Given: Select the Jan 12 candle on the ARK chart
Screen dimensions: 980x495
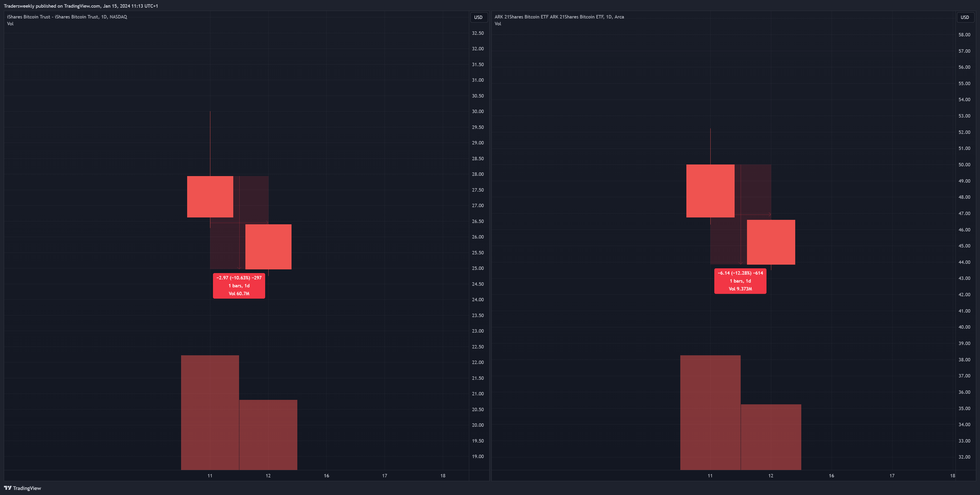Looking at the screenshot, I should pyautogui.click(x=771, y=242).
